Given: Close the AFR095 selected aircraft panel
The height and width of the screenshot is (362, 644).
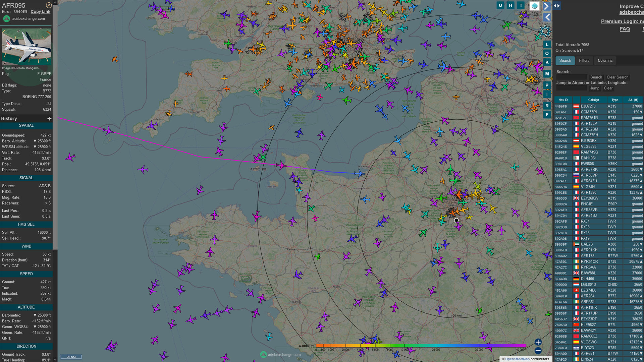Looking at the screenshot, I should pos(49,5).
